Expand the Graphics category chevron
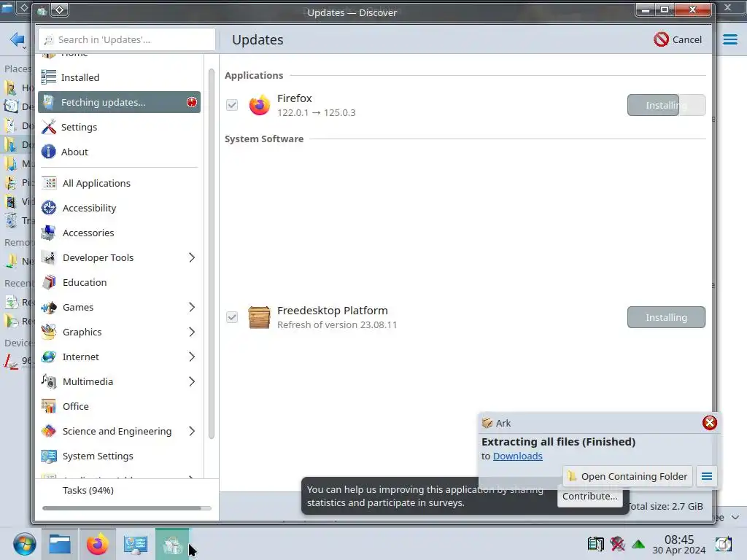747x560 pixels. point(192,332)
